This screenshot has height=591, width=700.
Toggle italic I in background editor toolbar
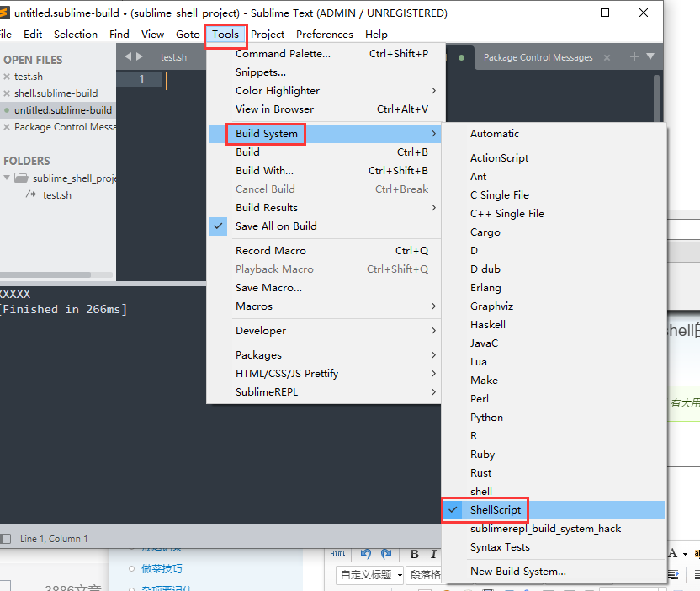[x=433, y=554]
